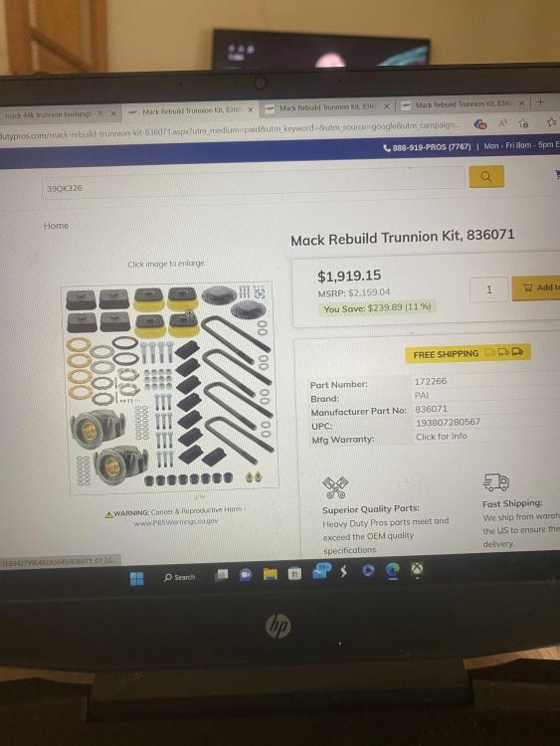Click the taskbar Search box

tap(180, 577)
